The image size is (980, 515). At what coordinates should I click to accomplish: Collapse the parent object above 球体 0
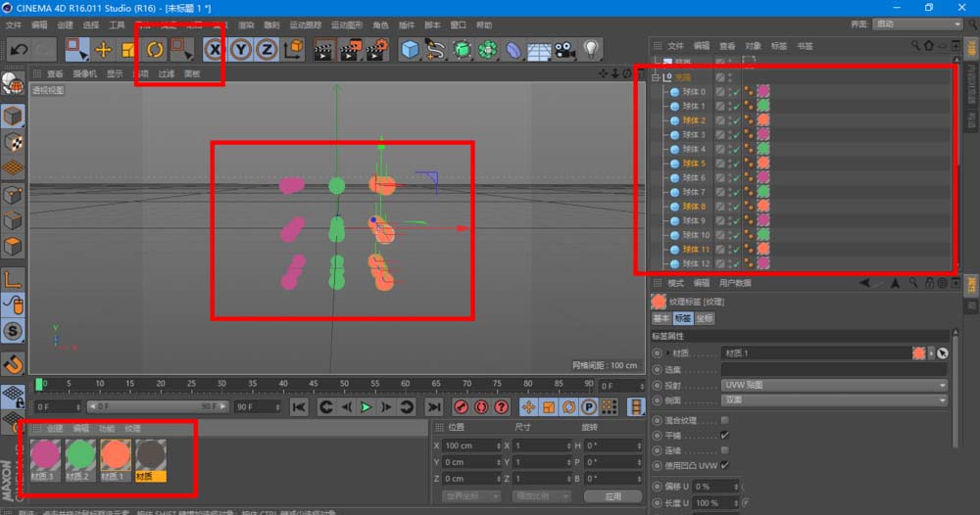point(656,77)
